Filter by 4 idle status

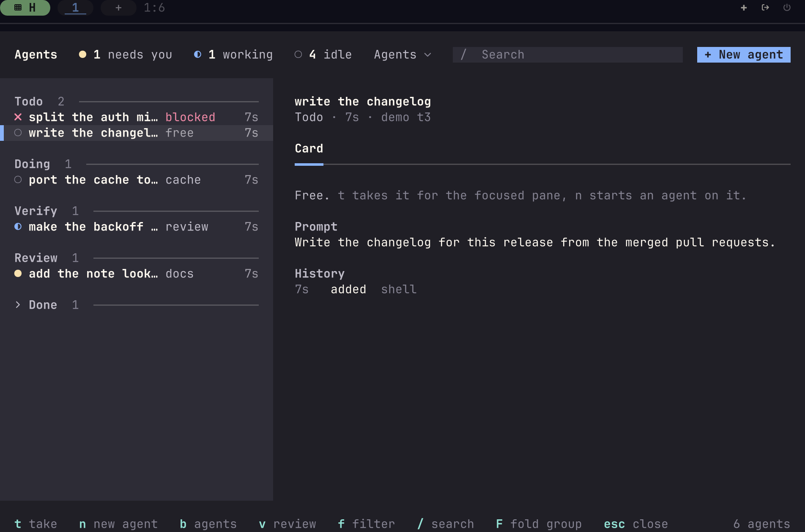click(x=323, y=55)
